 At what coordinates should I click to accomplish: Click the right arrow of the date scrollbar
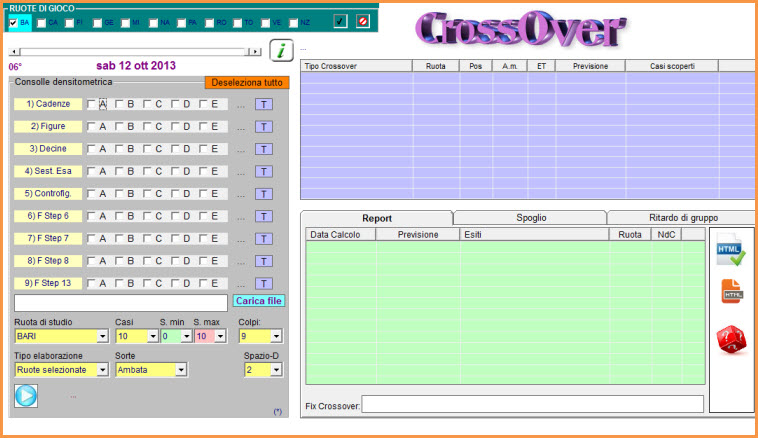pos(255,51)
